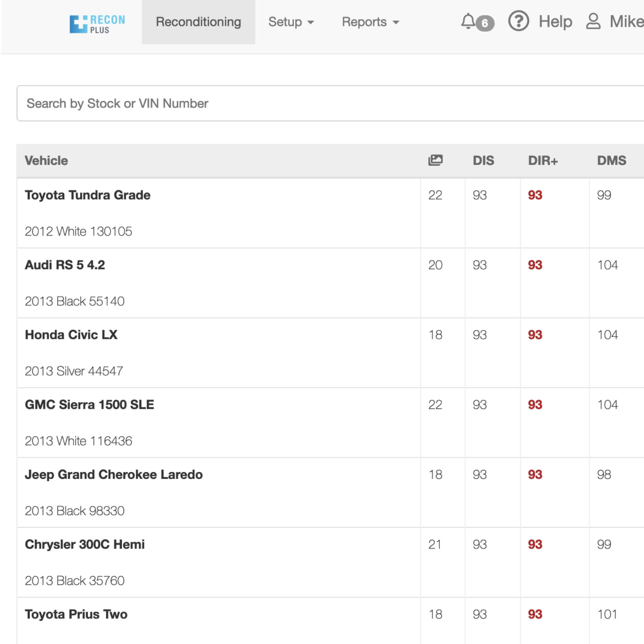Click red DIR+ value for Audi RS 5

coord(535,265)
